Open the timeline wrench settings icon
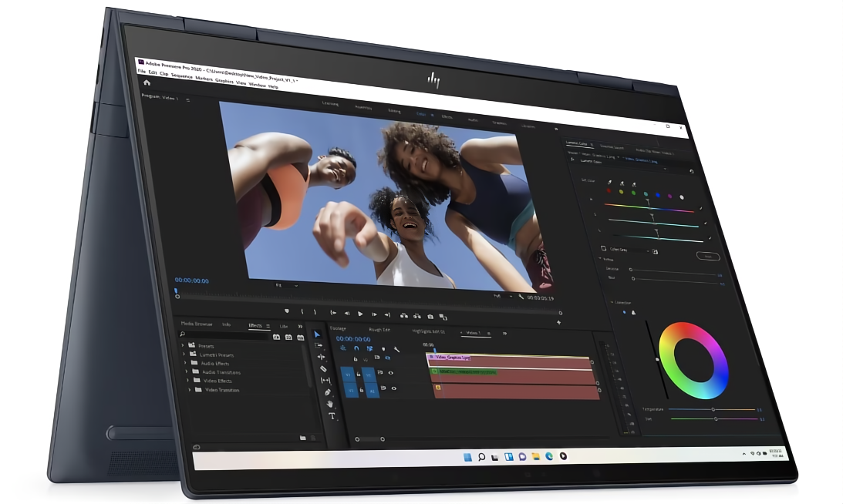 [x=396, y=349]
